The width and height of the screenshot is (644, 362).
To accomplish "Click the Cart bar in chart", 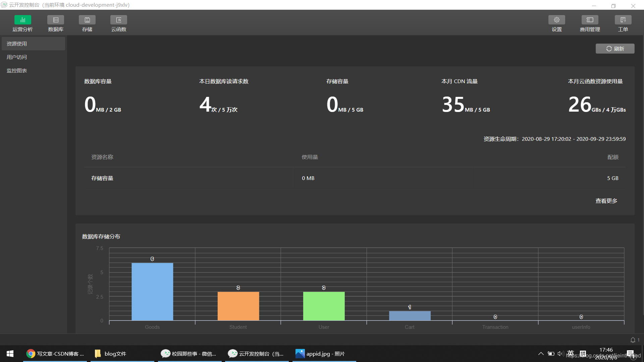I will 410,316.
